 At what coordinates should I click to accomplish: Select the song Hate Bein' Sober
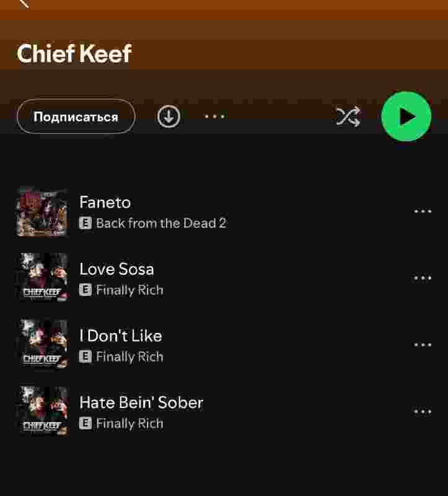pyautogui.click(x=141, y=403)
